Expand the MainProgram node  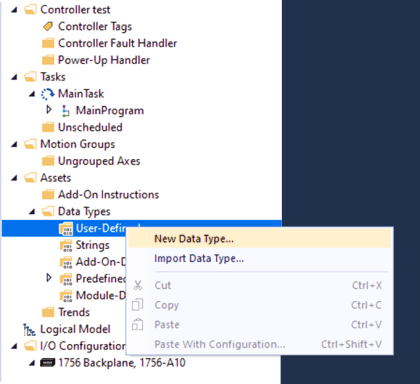pos(49,110)
